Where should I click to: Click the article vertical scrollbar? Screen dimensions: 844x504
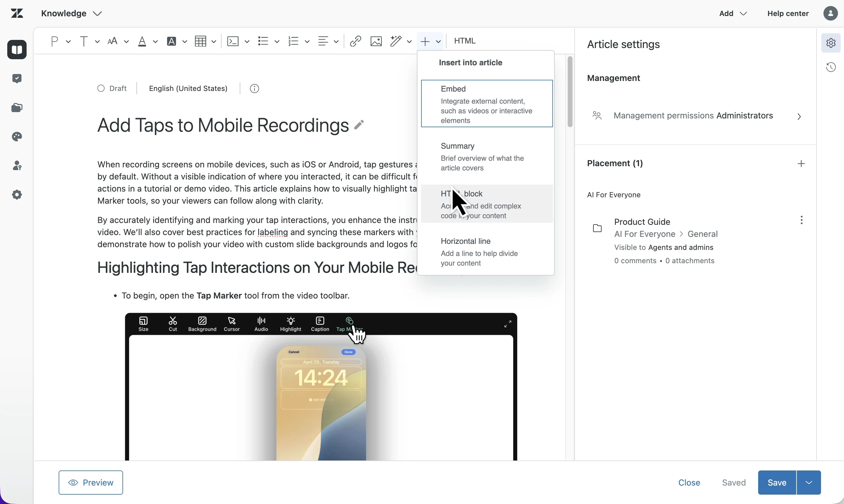tap(570, 92)
